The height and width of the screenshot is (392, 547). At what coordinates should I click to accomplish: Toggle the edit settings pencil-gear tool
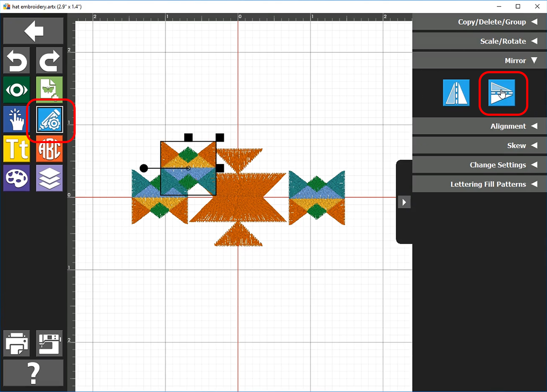point(49,119)
